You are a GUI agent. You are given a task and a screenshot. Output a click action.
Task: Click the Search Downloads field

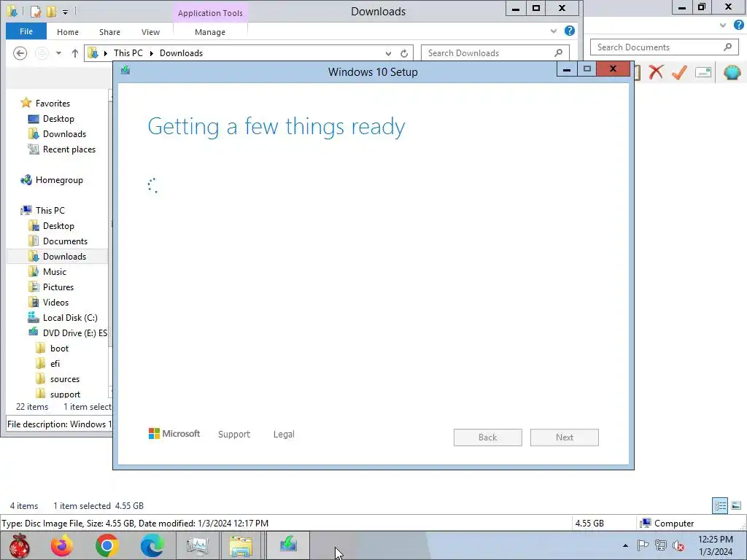[x=495, y=52]
